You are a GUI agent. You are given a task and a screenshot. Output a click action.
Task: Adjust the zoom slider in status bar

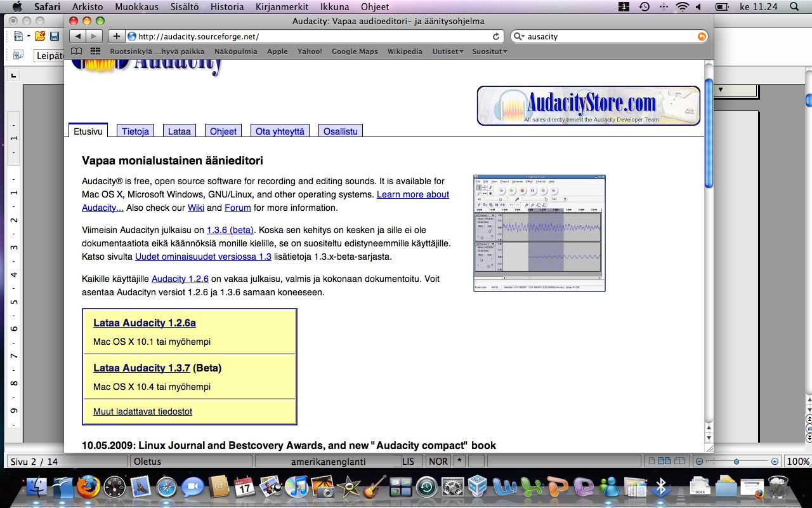pyautogui.click(x=736, y=462)
